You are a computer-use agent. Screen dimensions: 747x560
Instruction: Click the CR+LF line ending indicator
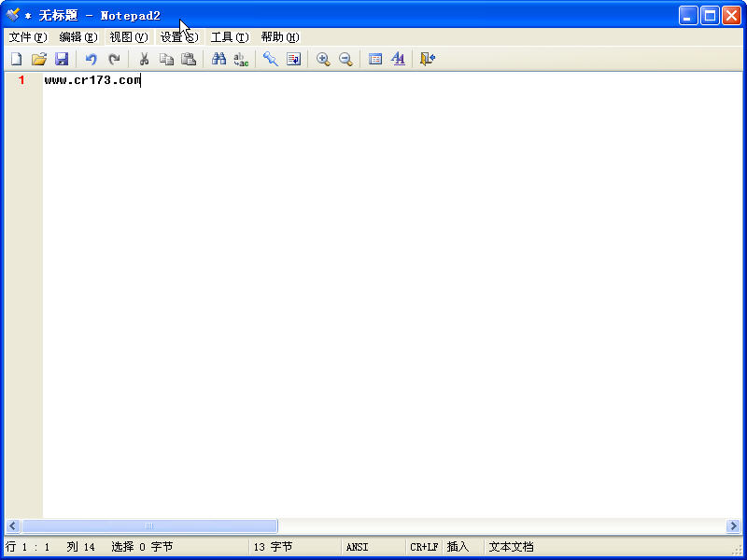pyautogui.click(x=424, y=547)
